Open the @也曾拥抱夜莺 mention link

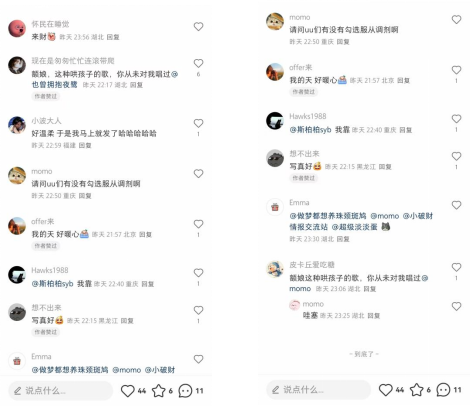54,85
